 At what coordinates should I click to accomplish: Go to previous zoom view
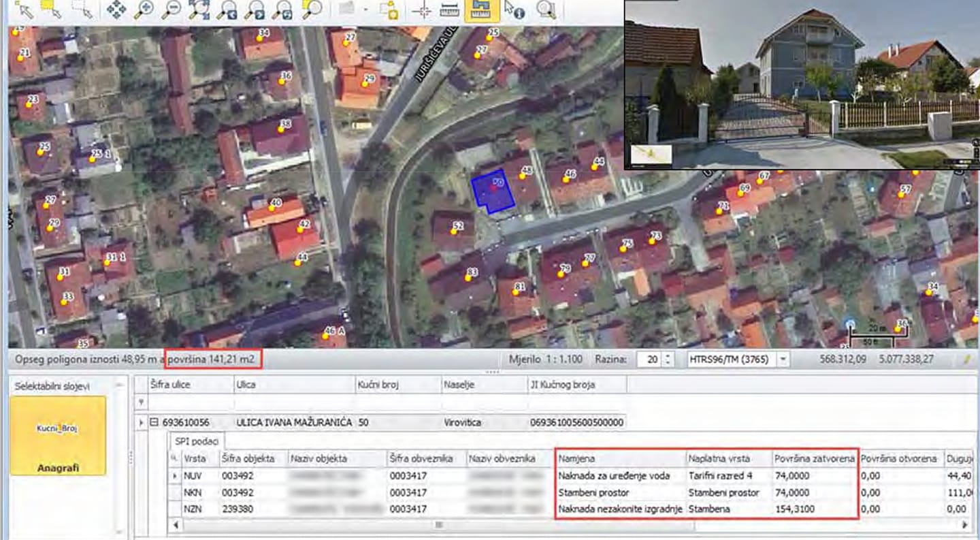tap(227, 9)
